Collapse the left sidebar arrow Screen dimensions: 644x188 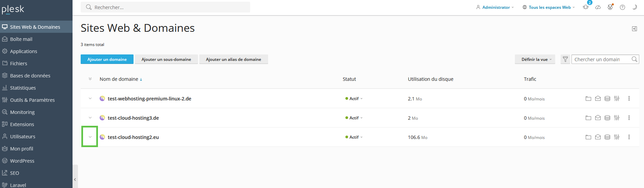pyautogui.click(x=75, y=180)
